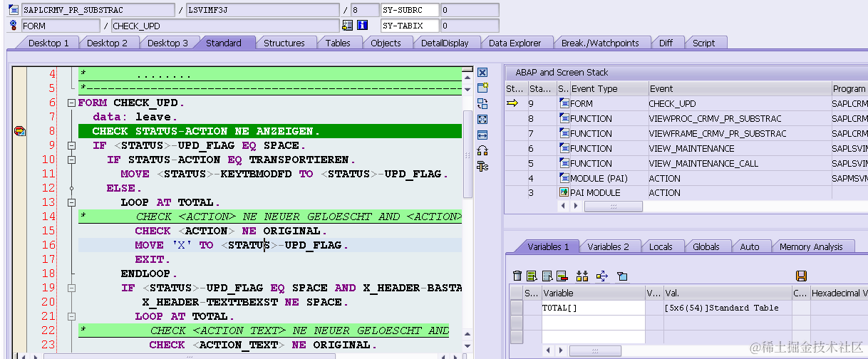Click the SY-TABIX variable name field
Viewport: 868px width, 359px height.
(x=410, y=26)
